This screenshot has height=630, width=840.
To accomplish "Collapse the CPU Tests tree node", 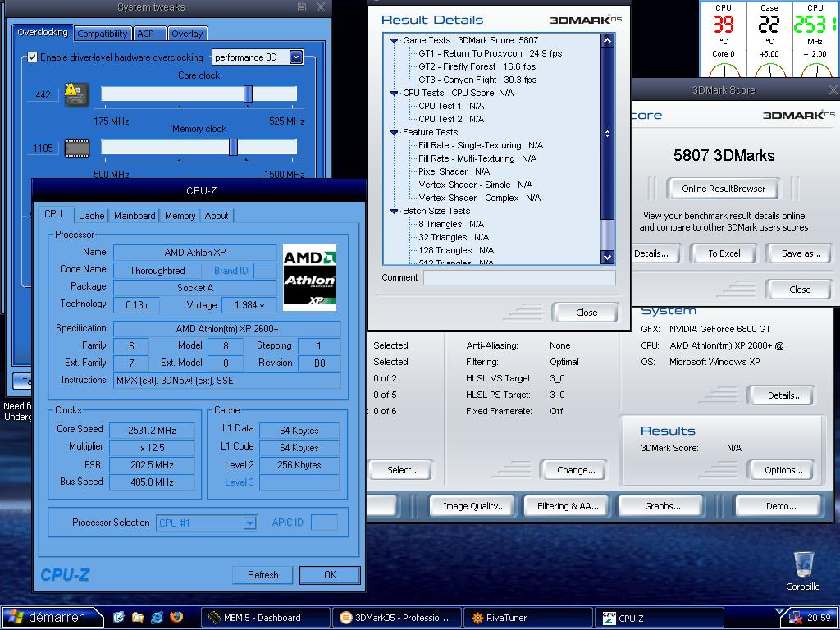I will coord(395,94).
